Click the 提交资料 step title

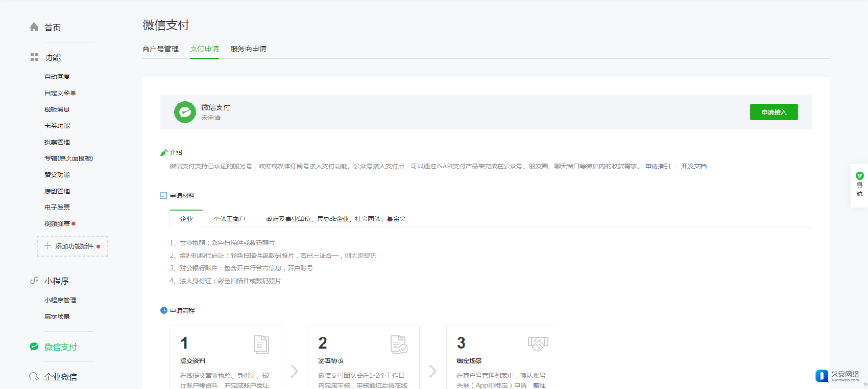click(193, 361)
